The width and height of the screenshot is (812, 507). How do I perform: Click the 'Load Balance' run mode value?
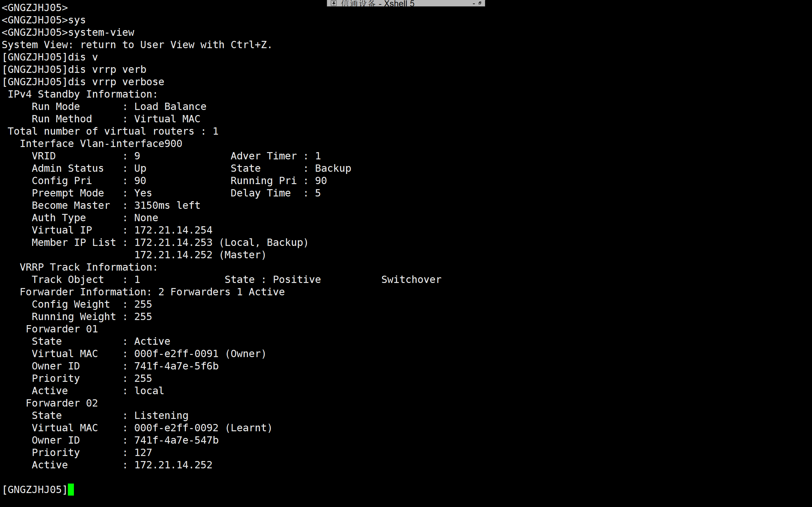(170, 107)
